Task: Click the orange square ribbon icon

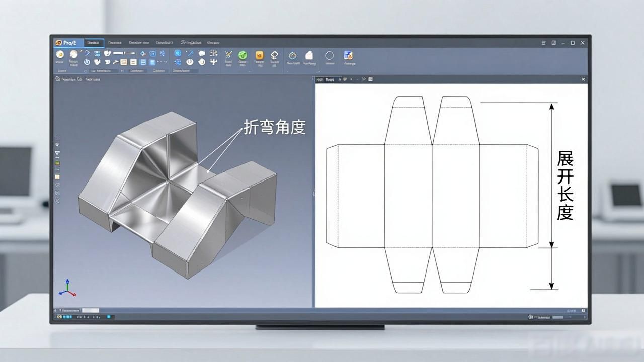Action: point(260,55)
